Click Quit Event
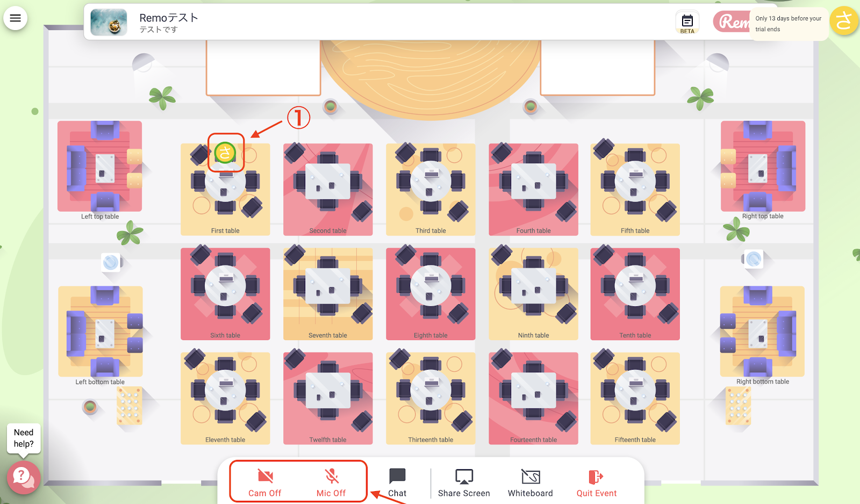The image size is (860, 504). click(597, 483)
